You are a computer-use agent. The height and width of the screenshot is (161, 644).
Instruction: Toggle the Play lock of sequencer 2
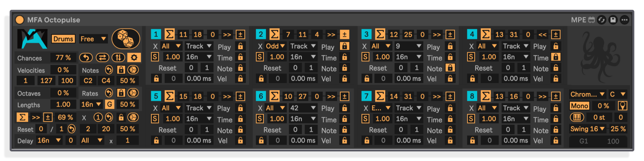point(344,46)
